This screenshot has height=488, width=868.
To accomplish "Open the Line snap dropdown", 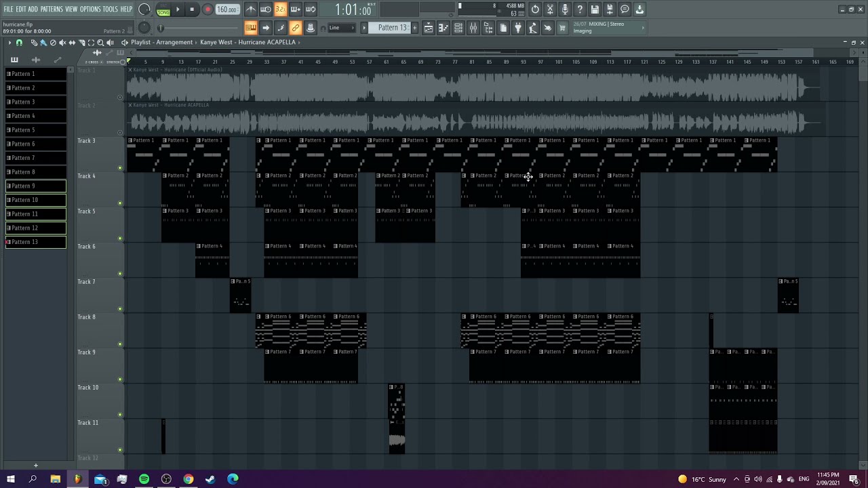I will pos(342,28).
